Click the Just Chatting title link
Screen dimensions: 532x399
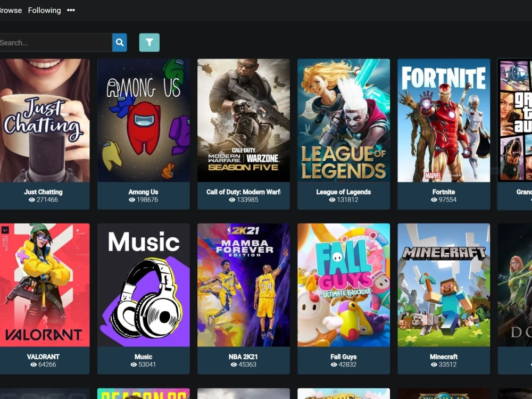(x=43, y=192)
